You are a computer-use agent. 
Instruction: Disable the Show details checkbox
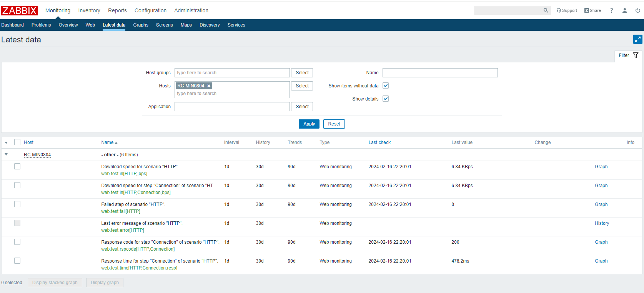(x=386, y=99)
